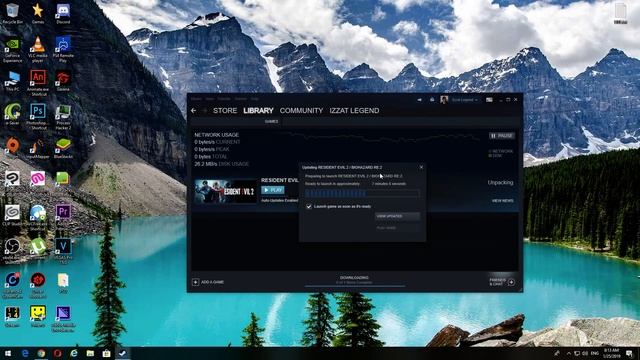Click the Resident Evil 2 game banner
This screenshot has height=360, width=640.
pos(225,191)
